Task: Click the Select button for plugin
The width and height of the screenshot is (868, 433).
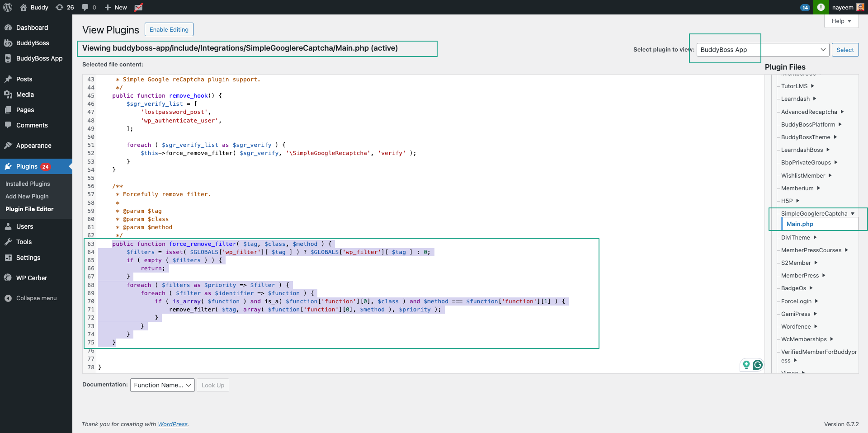Action: pyautogui.click(x=844, y=50)
